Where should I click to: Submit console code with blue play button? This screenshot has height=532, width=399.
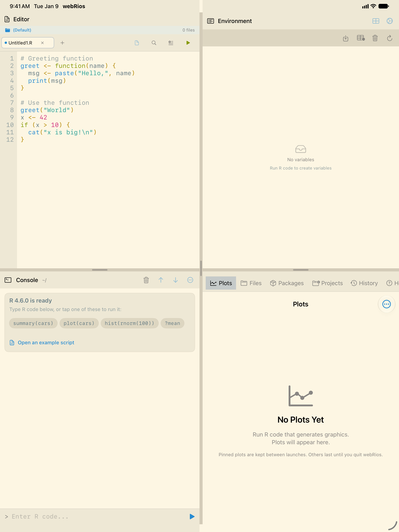pos(192,517)
